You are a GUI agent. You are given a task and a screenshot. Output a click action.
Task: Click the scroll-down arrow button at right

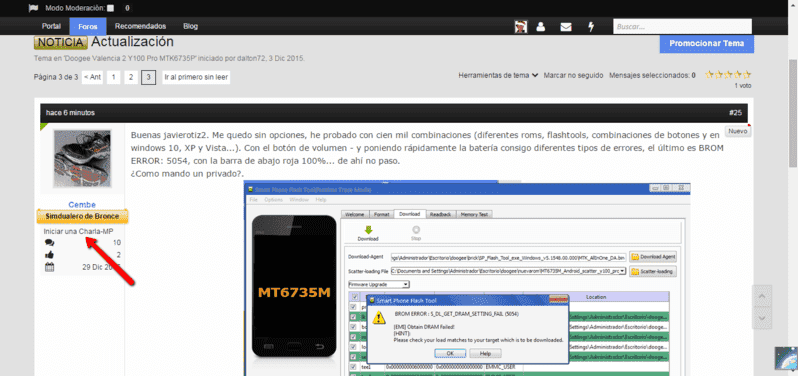click(761, 318)
